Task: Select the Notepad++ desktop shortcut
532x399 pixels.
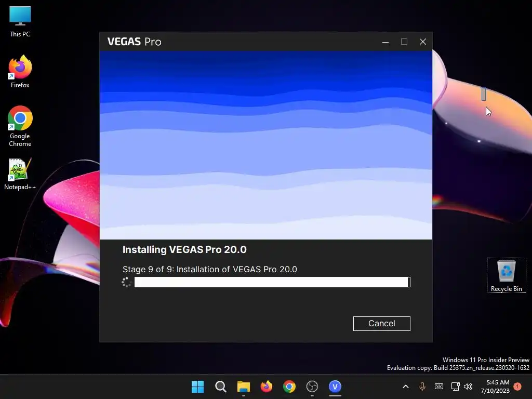Action: pyautogui.click(x=20, y=174)
